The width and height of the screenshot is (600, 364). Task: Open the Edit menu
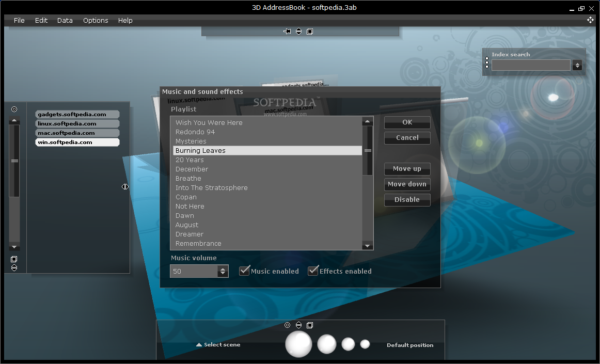(41, 20)
